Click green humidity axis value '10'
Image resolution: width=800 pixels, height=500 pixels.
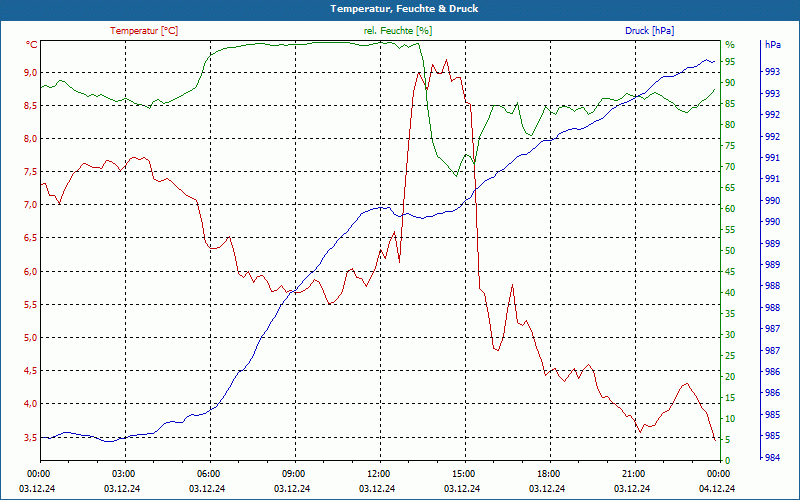(x=730, y=418)
